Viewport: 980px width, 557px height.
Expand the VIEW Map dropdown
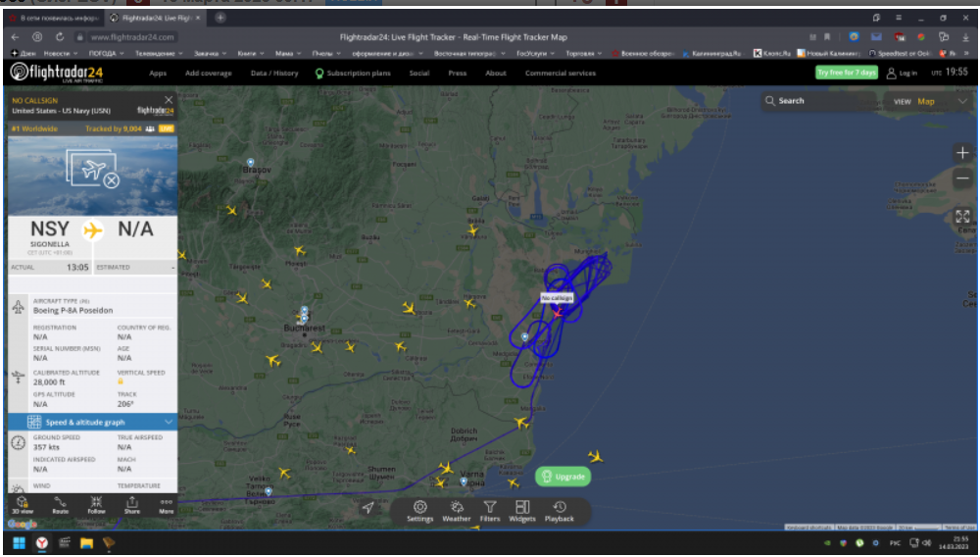[x=930, y=101]
